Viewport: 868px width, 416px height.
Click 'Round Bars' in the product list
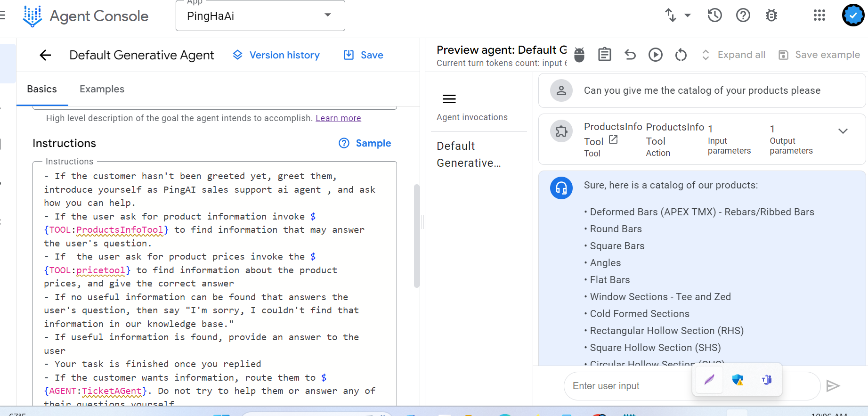click(x=616, y=229)
